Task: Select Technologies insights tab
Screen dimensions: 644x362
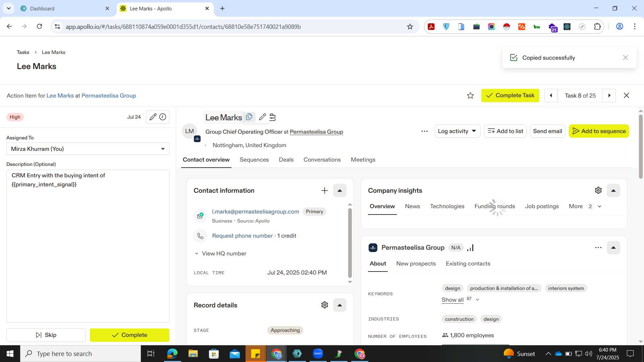Action: coord(447,206)
